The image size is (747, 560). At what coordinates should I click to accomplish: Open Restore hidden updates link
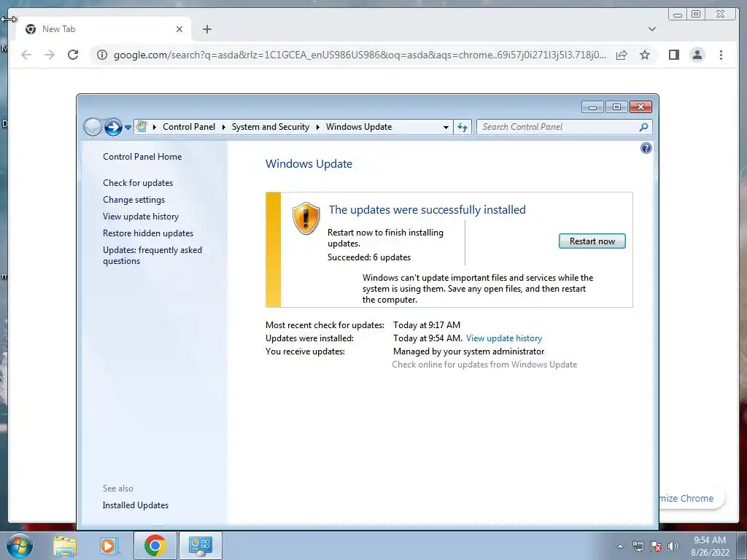click(x=148, y=233)
